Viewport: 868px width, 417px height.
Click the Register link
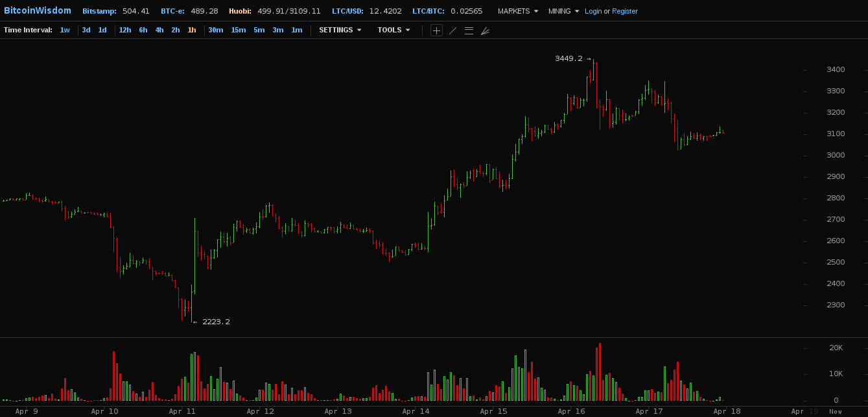tap(625, 11)
